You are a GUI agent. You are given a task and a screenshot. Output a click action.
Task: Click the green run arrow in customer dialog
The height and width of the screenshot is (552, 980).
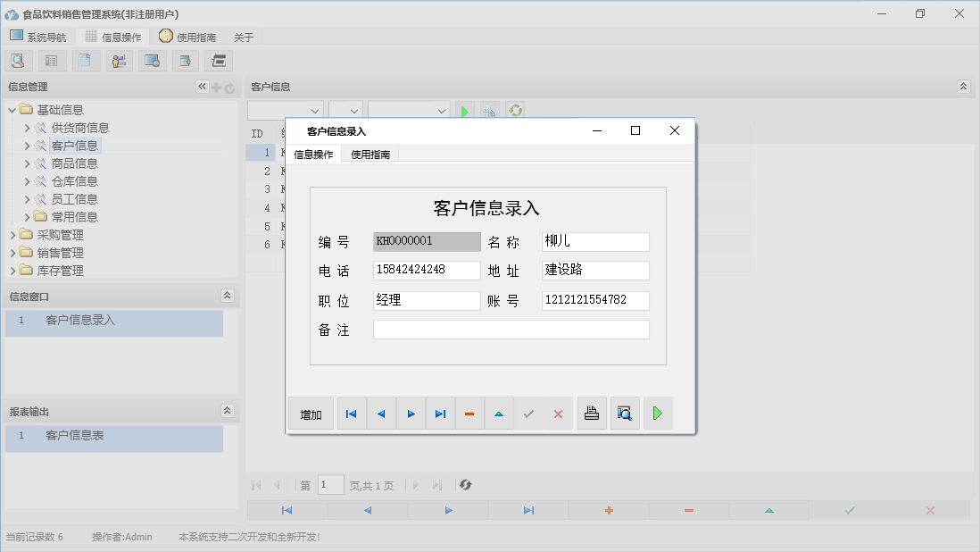[658, 413]
